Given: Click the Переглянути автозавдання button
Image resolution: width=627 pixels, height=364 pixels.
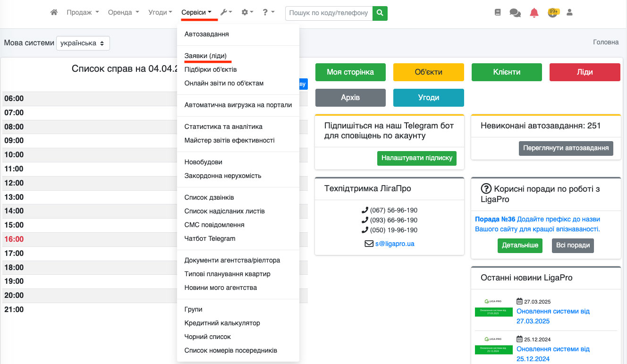Looking at the screenshot, I should (x=566, y=148).
